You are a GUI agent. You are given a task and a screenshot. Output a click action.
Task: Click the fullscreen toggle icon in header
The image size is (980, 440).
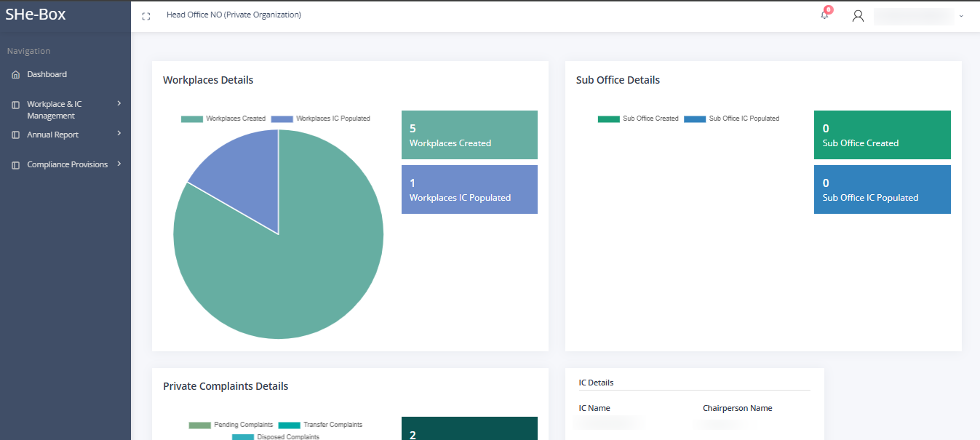point(146,16)
